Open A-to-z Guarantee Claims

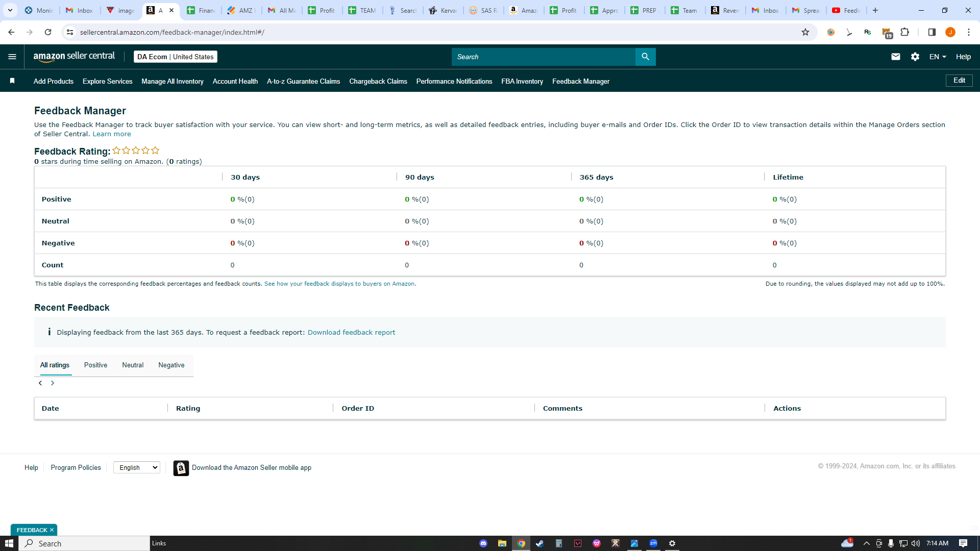click(x=303, y=81)
